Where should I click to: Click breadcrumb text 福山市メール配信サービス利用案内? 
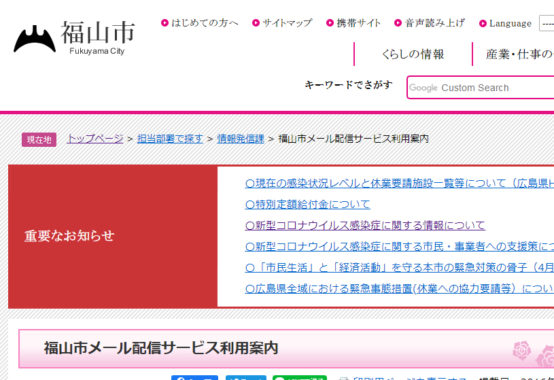pos(353,139)
